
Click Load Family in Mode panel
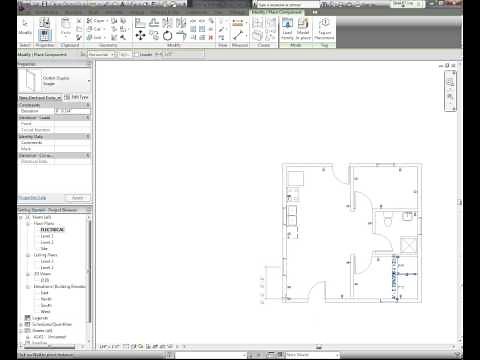click(287, 29)
